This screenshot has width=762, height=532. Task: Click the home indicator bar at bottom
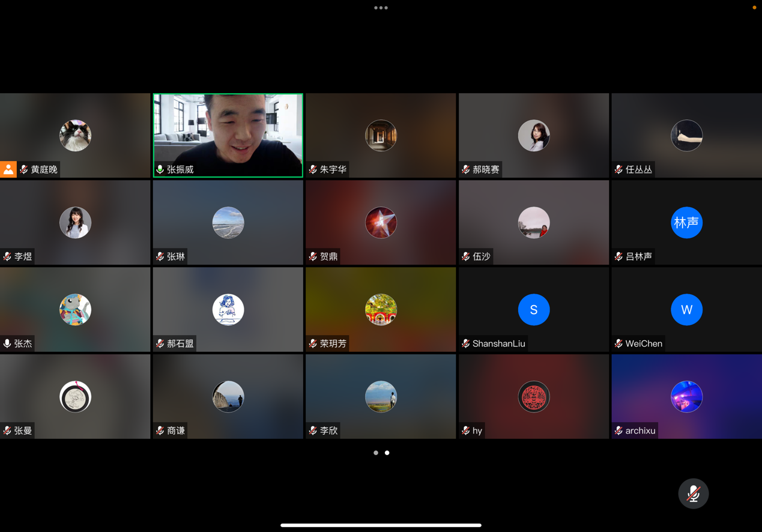tap(381, 525)
